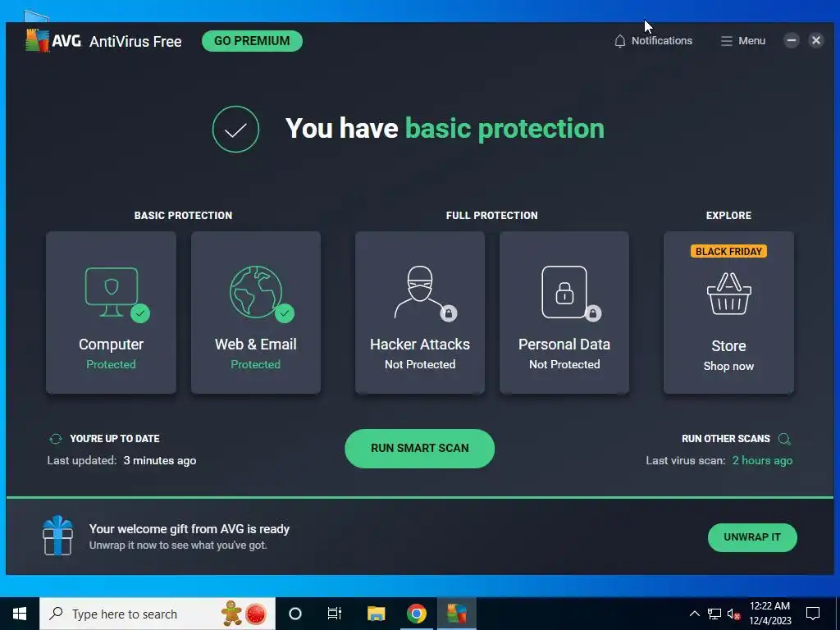The height and width of the screenshot is (630, 840).
Task: Click in the Windows search box
Action: pyautogui.click(x=157, y=614)
